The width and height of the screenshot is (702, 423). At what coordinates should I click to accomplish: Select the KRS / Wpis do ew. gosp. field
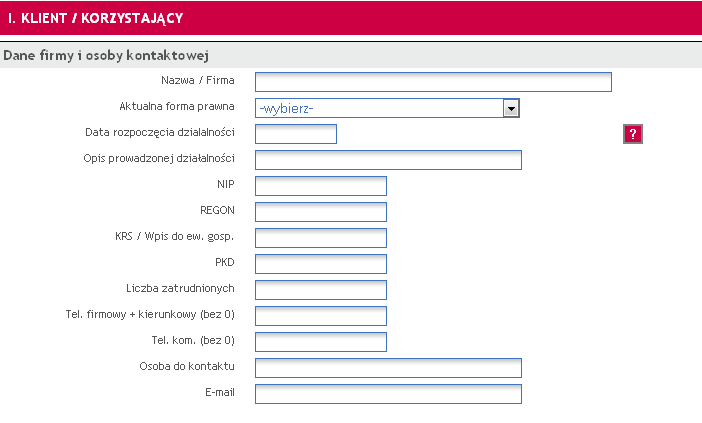(x=321, y=238)
